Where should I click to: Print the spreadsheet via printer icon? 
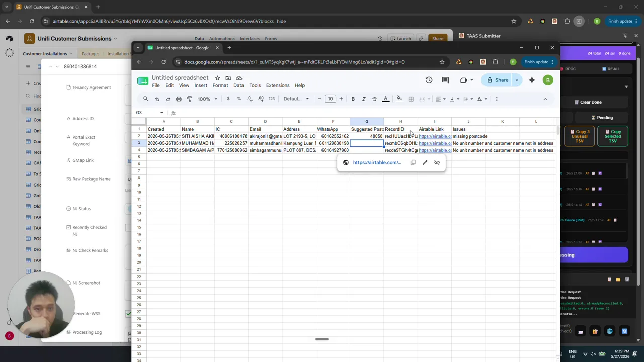tap(179, 99)
